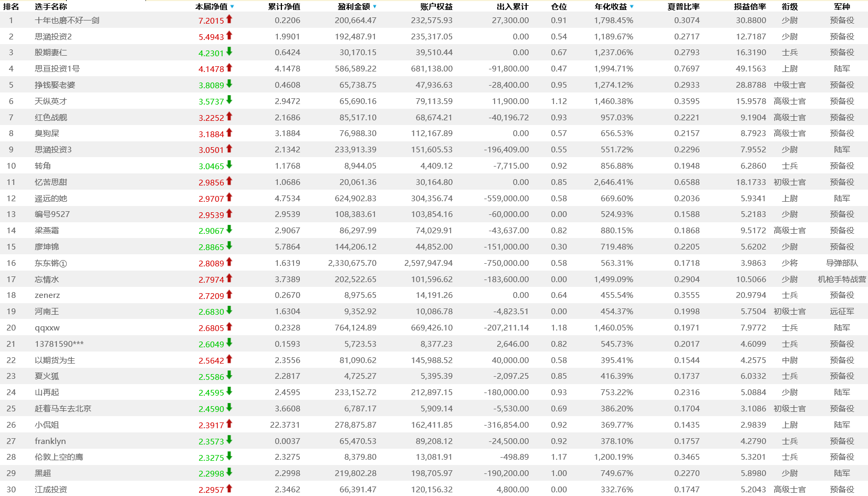Click the red up arrow in 臭狗屎 row

pos(229,133)
